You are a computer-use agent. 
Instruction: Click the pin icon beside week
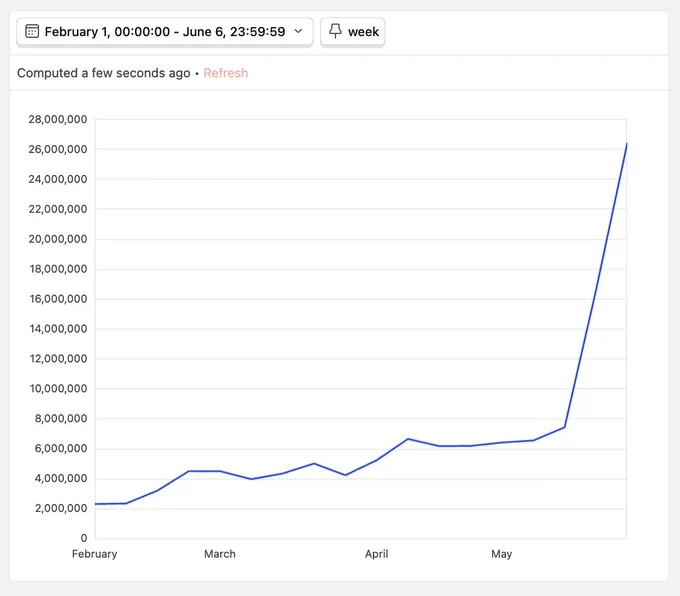335,31
